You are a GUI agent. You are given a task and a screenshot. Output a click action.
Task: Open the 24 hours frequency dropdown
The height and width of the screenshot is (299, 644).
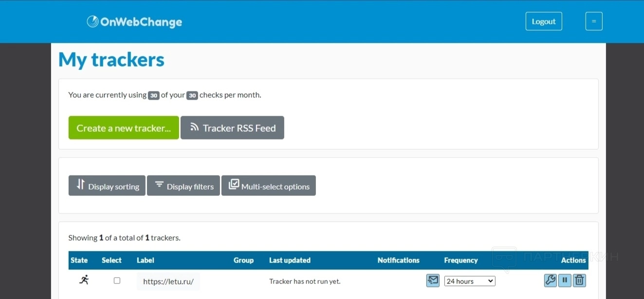click(469, 281)
